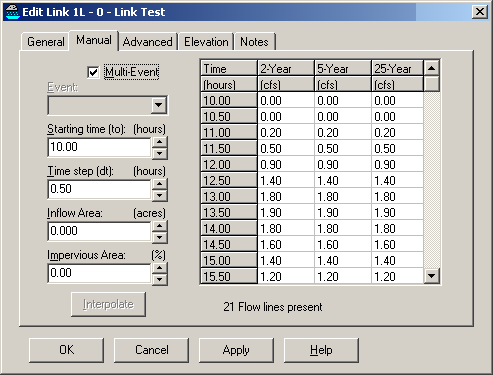
Task: Click the '21 Flow lines present' status text
Action: click(273, 307)
